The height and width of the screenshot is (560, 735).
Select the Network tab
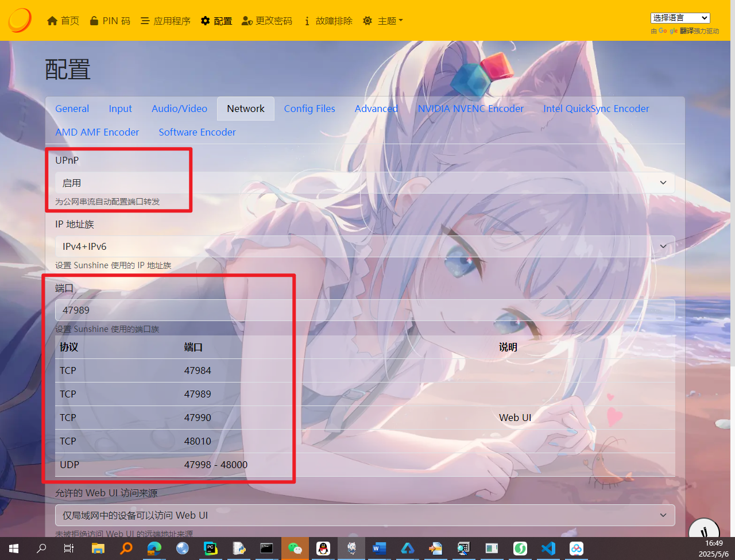(x=246, y=109)
